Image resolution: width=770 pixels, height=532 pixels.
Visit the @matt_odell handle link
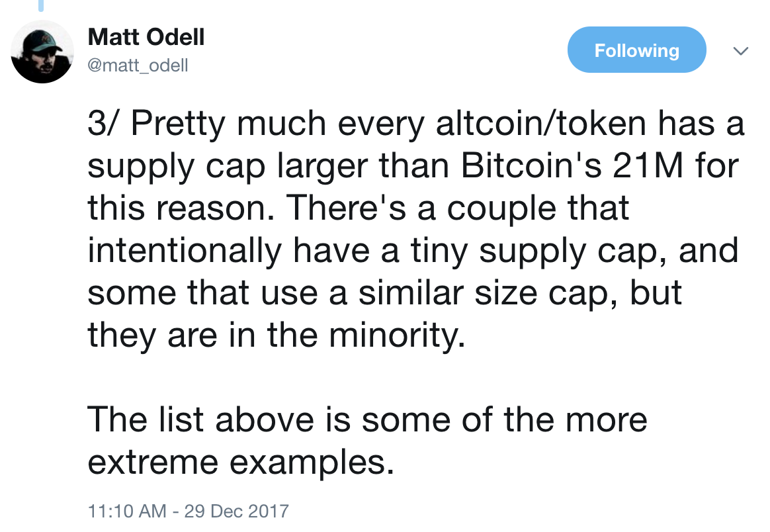click(x=138, y=66)
